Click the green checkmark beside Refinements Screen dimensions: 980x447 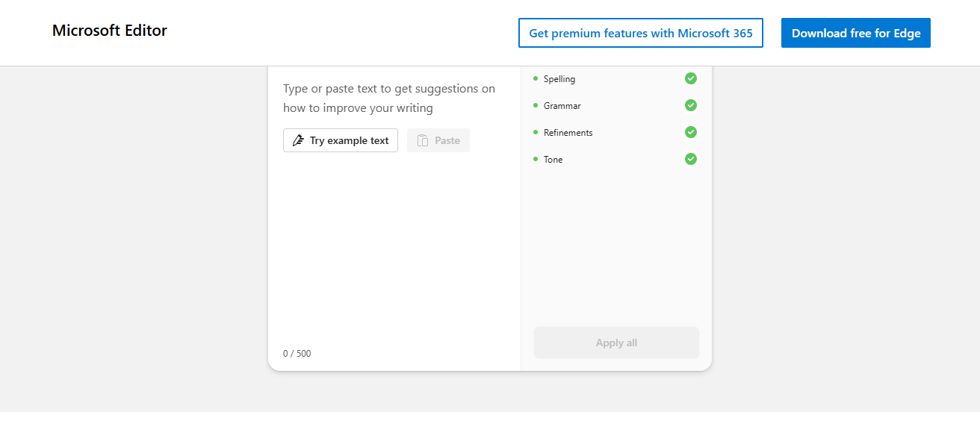click(x=691, y=132)
